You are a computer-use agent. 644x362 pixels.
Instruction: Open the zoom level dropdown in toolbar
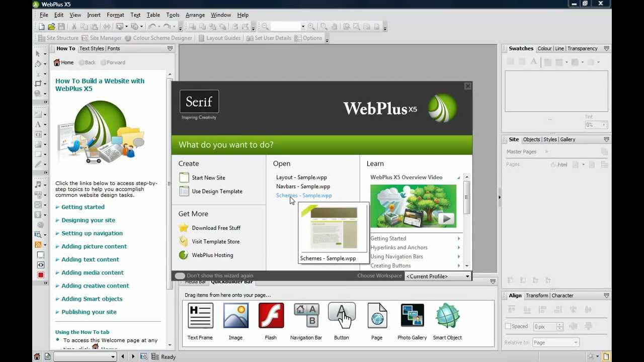pyautogui.click(x=303, y=27)
